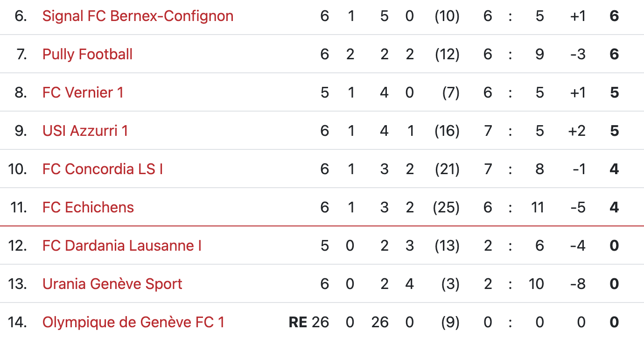Click the -8 goal difference for Urania Genève
644x338 pixels.
tap(578, 284)
